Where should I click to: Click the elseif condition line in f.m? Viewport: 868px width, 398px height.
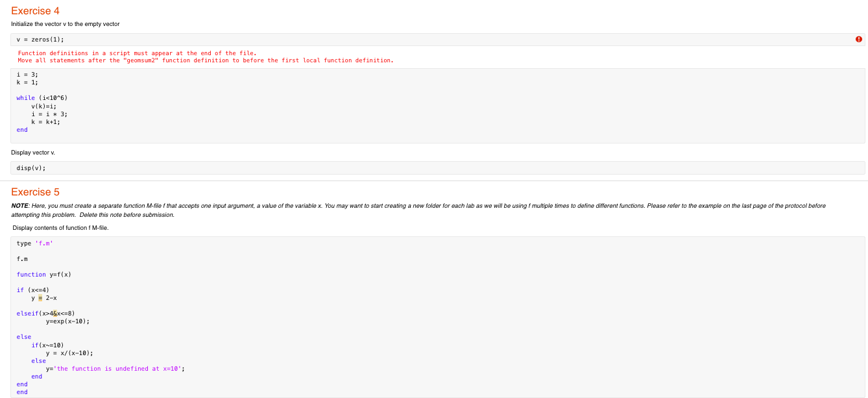click(x=43, y=313)
